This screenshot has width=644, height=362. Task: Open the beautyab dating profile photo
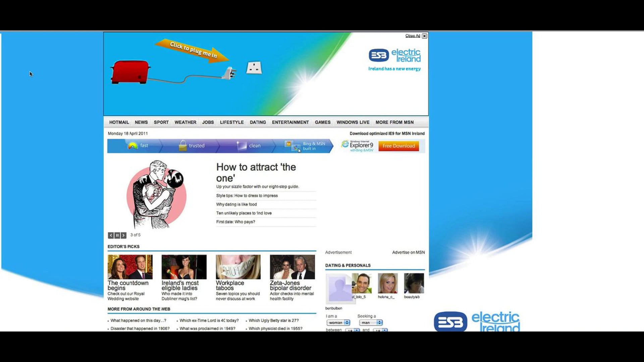[414, 283]
